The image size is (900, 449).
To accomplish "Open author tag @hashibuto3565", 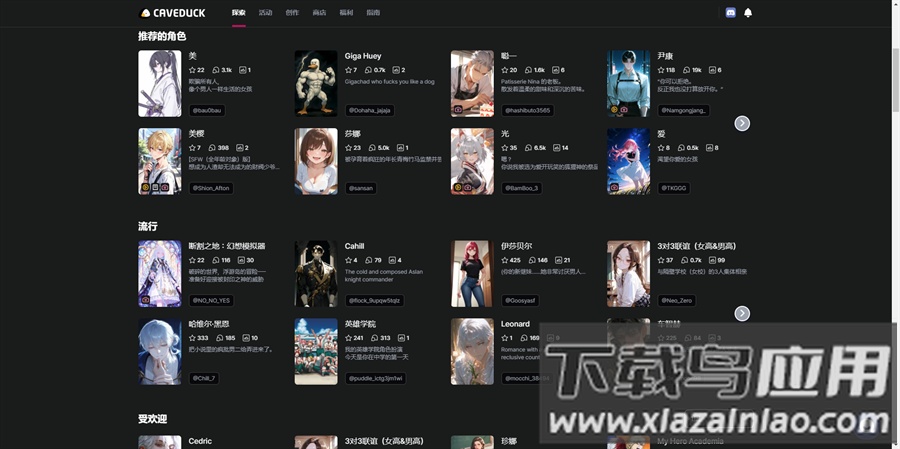I will click(527, 110).
